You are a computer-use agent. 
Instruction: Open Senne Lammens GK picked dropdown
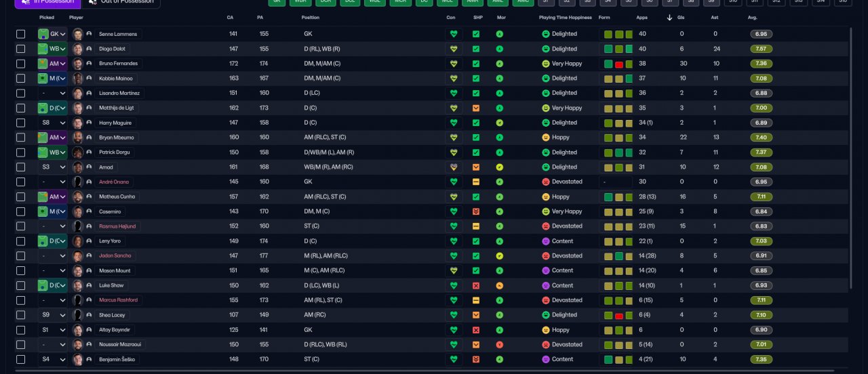tap(52, 34)
